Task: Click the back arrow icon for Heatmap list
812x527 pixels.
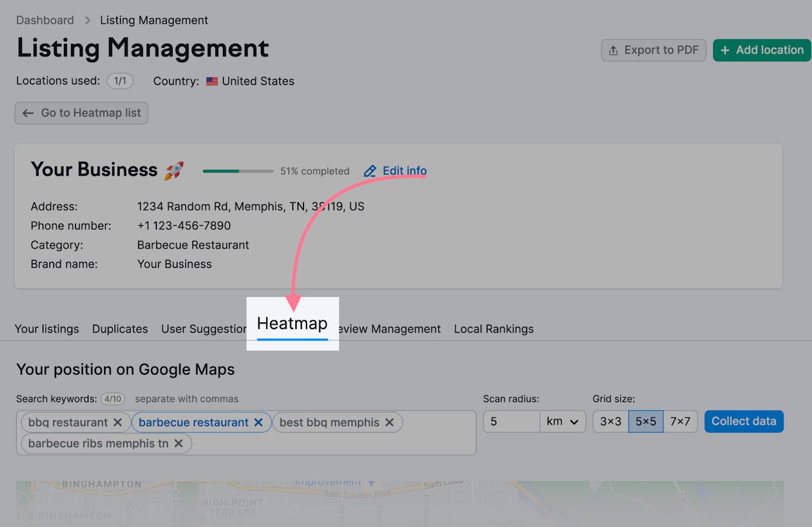Action: coord(28,113)
